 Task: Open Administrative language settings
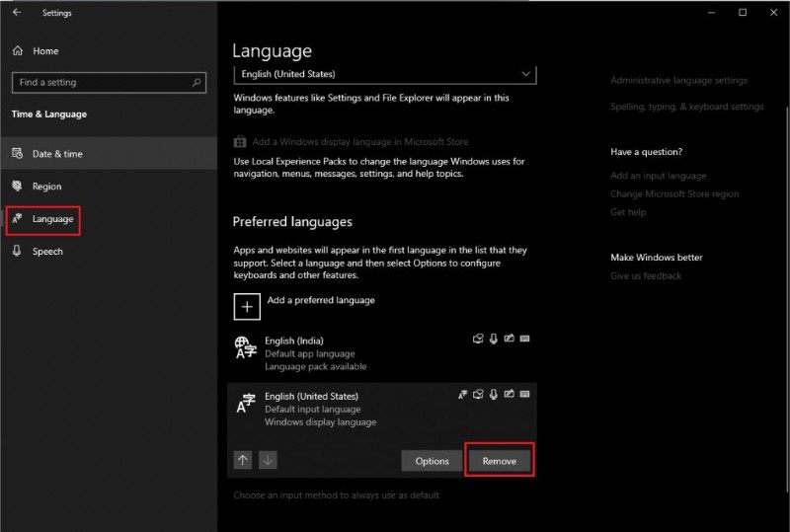[x=678, y=80]
